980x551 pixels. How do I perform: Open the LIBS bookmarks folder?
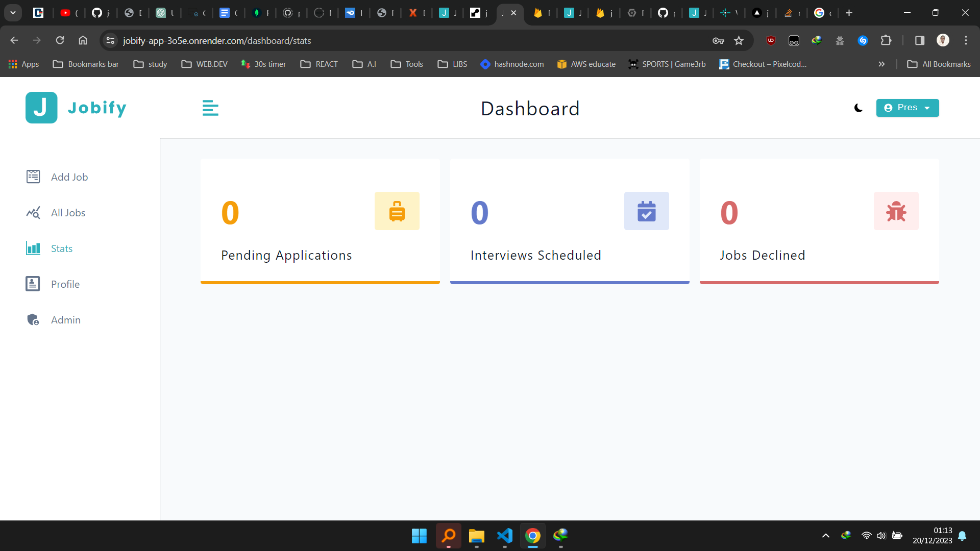[x=452, y=64]
